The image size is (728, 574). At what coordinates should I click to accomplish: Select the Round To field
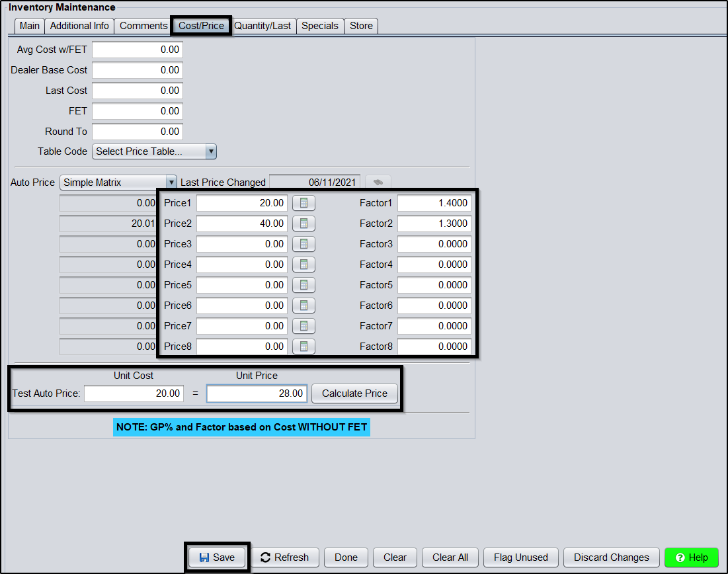coord(138,132)
